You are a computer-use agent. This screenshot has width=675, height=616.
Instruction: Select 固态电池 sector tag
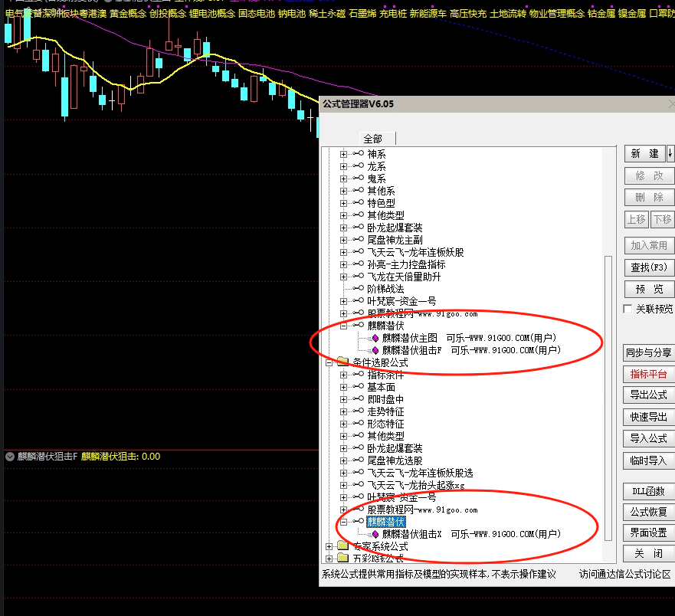pyautogui.click(x=257, y=14)
